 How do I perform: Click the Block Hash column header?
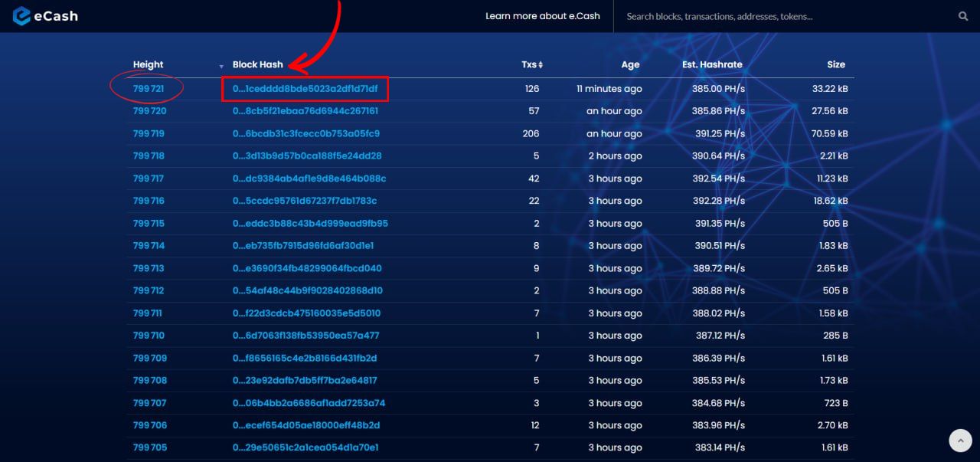(x=257, y=65)
